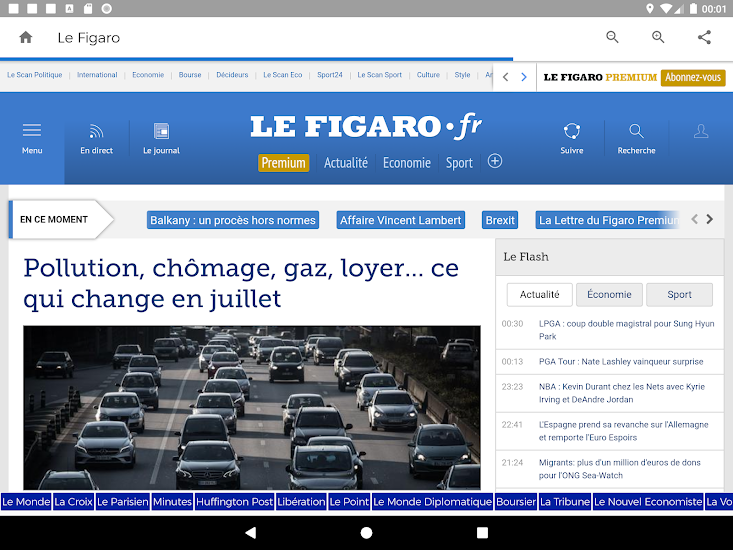This screenshot has width=733, height=550.
Task: Open the Premium section in the navigation
Action: 283,163
